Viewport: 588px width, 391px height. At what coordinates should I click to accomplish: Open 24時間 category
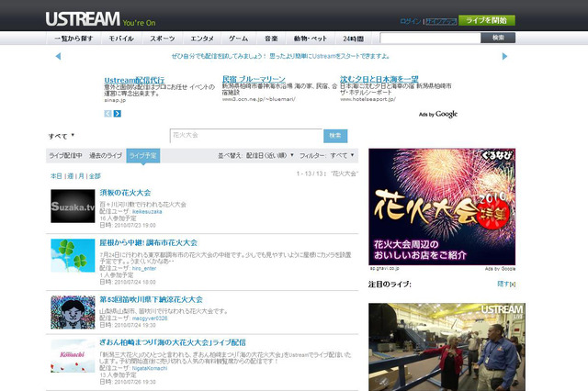(x=353, y=39)
